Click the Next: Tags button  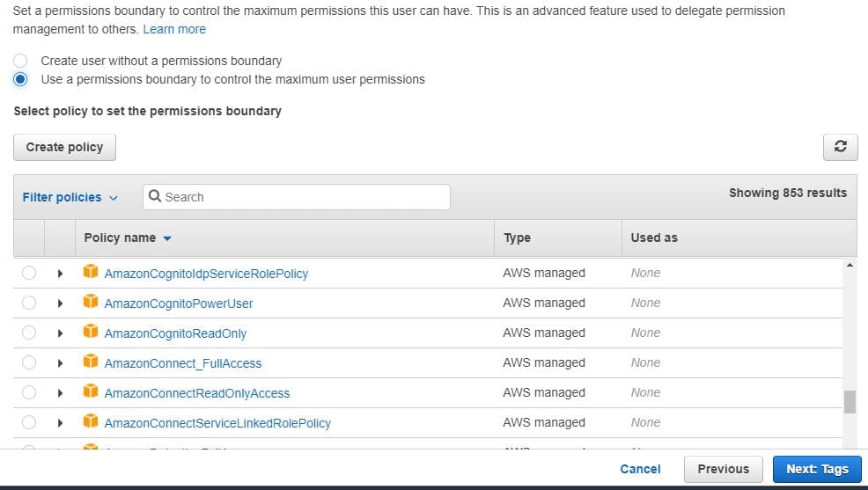click(x=817, y=469)
